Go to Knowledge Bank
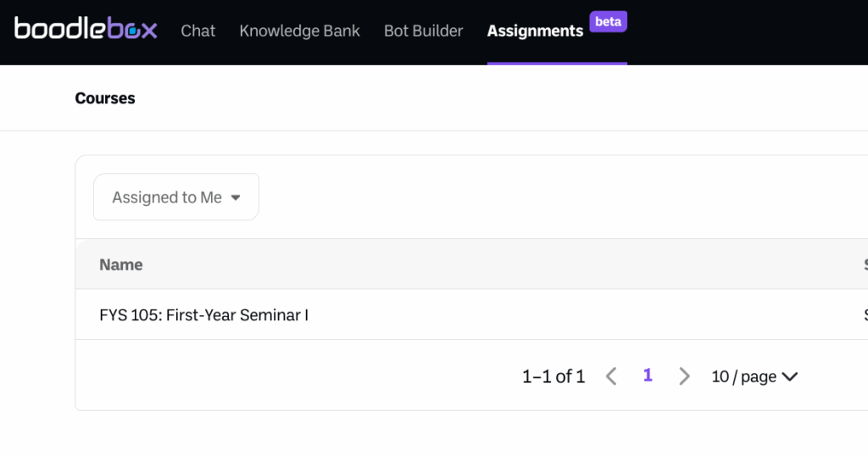The width and height of the screenshot is (868, 456). tap(299, 31)
